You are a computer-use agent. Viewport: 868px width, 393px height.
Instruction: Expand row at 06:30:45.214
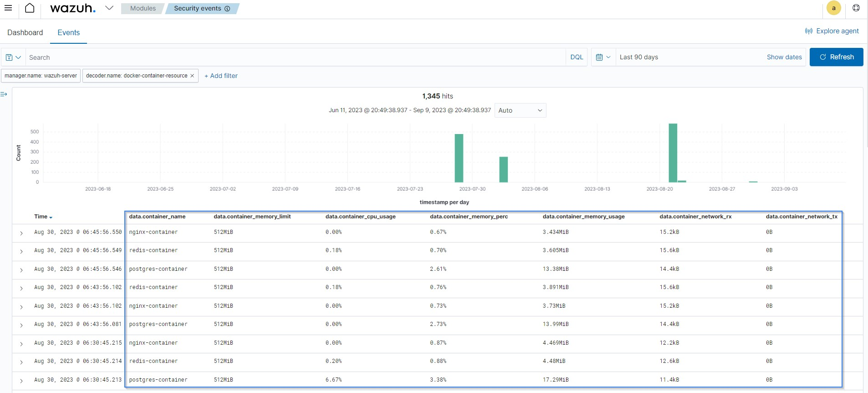tap(21, 362)
